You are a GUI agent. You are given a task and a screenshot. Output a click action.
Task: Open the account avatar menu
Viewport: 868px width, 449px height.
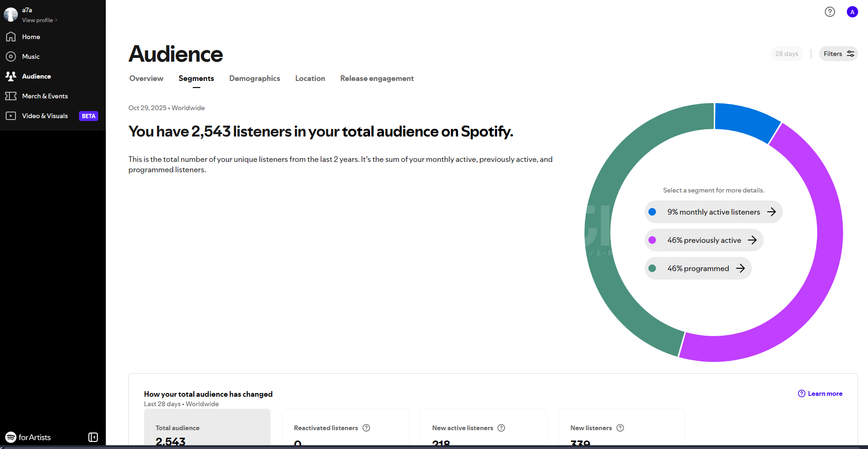click(x=852, y=12)
